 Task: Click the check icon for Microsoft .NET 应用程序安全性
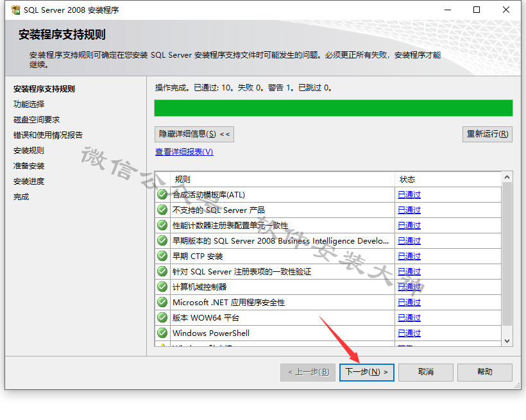162,303
